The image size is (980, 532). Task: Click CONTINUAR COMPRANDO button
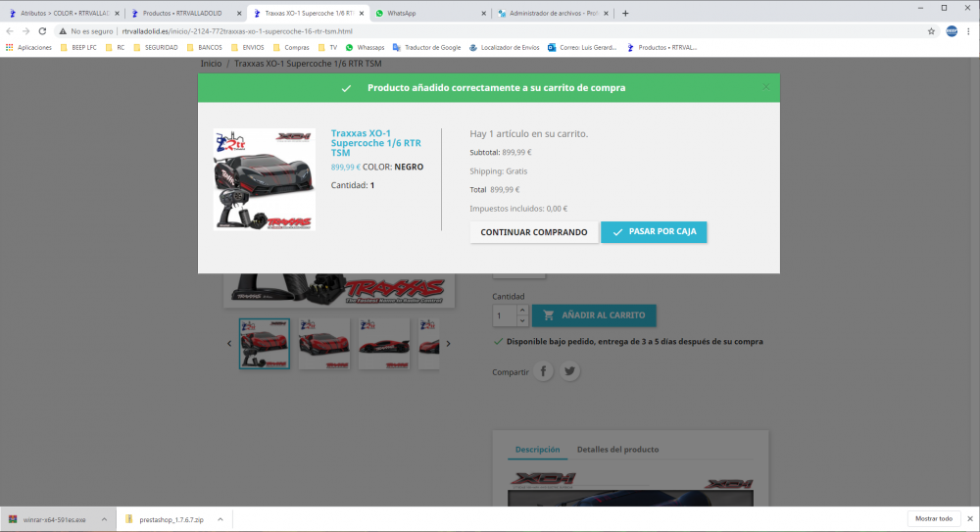click(x=534, y=232)
